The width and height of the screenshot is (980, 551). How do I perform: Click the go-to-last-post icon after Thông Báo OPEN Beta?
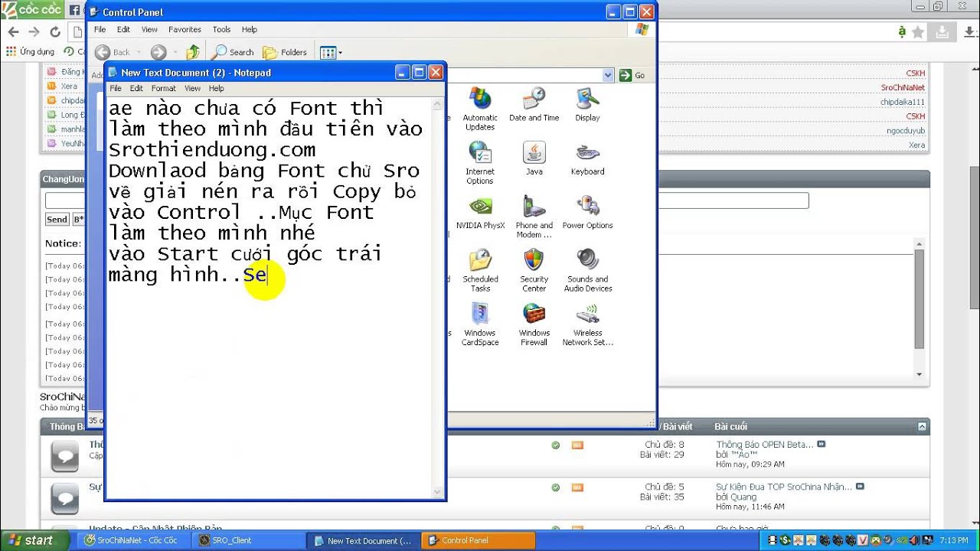point(822,444)
